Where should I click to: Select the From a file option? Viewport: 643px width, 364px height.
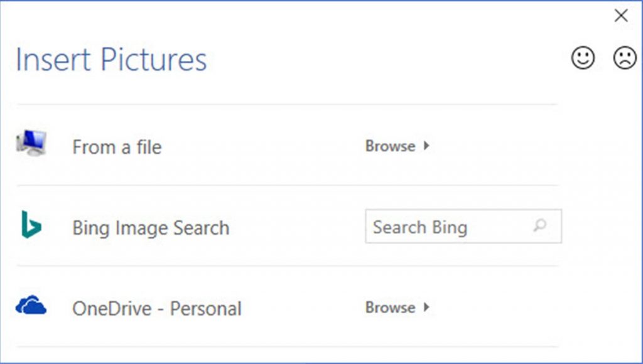[117, 146]
